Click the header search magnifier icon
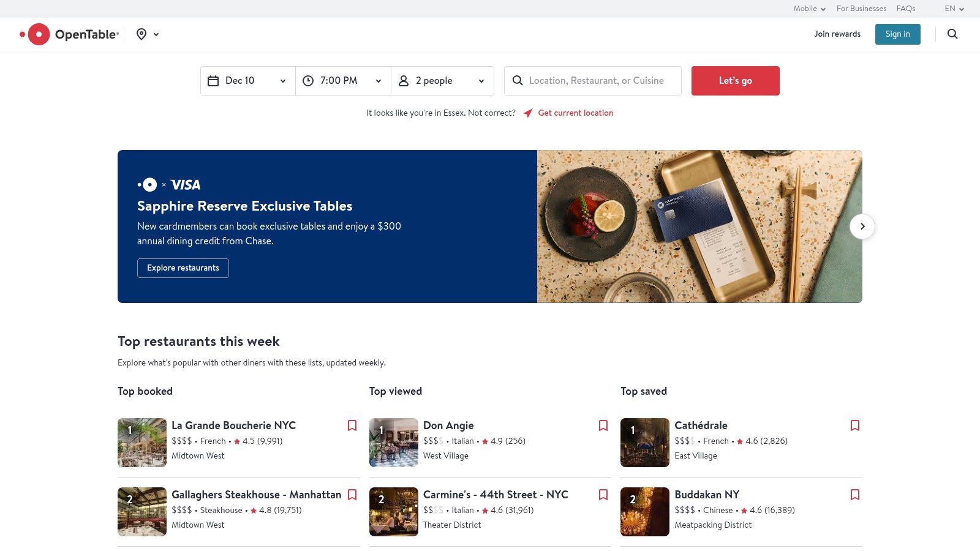 click(952, 34)
